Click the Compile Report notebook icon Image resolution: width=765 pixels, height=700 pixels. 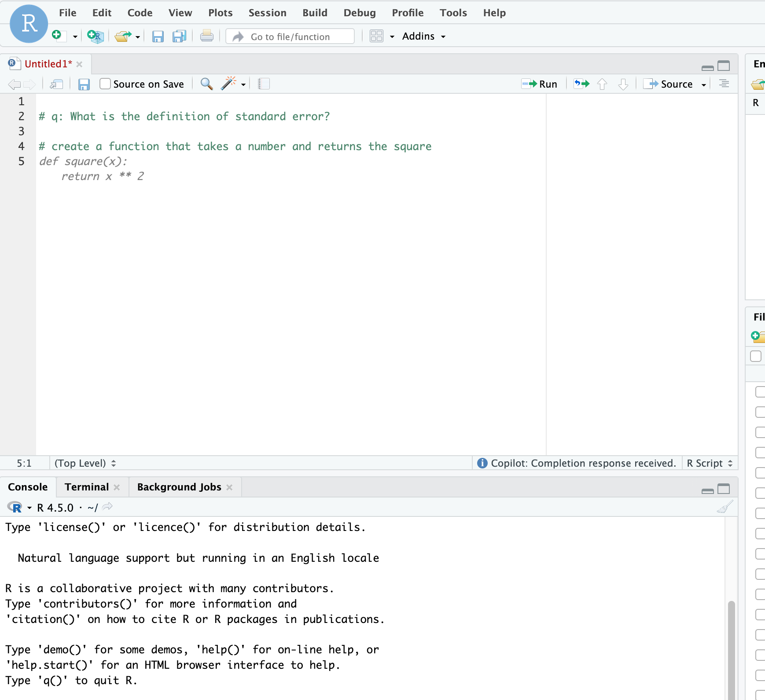click(x=264, y=84)
